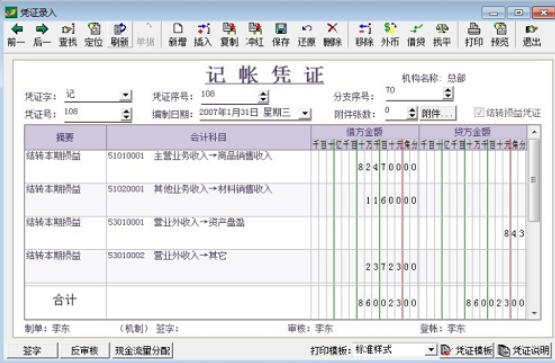Click the 定位 locate icon
555x363 pixels.
coord(94,35)
